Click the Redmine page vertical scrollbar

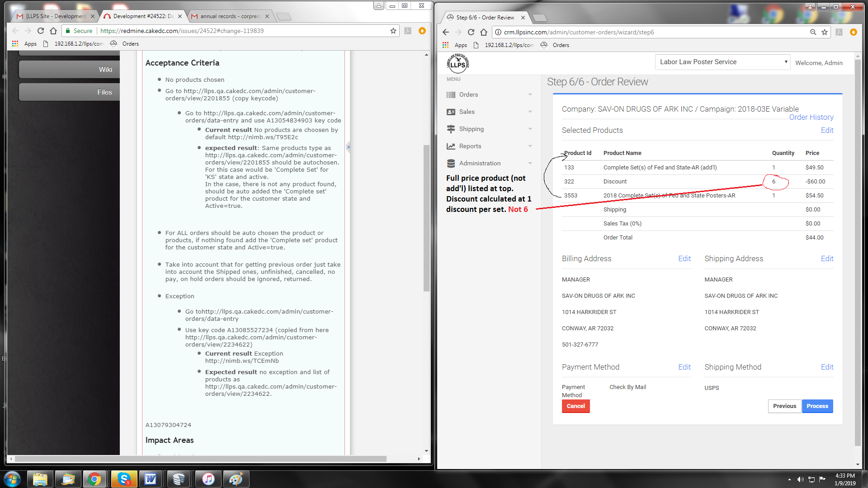(426, 217)
